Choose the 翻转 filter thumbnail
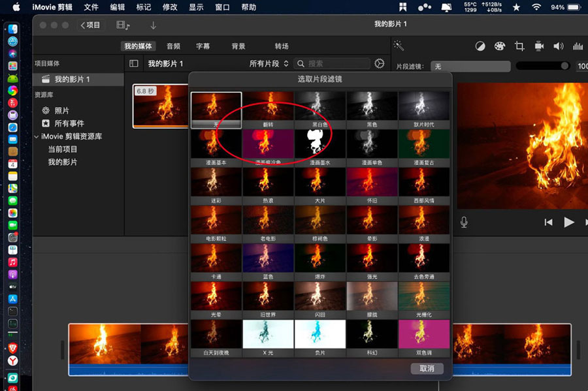This screenshot has width=588, height=391. click(268, 110)
